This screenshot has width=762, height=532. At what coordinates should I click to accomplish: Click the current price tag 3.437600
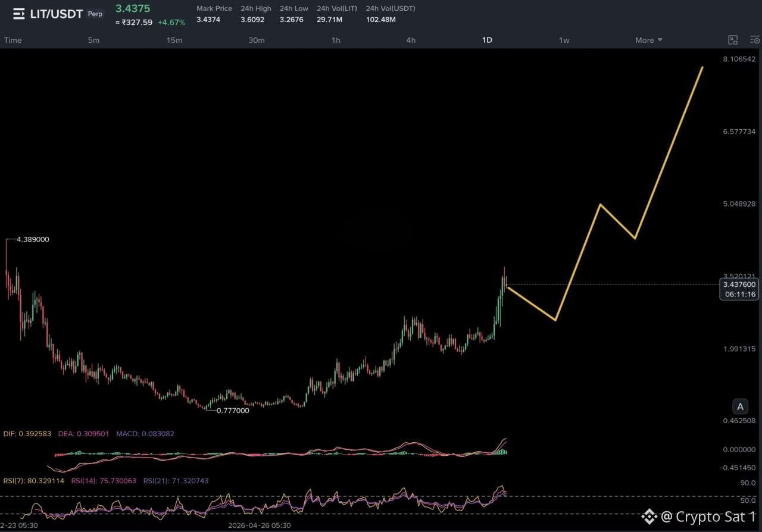point(739,284)
